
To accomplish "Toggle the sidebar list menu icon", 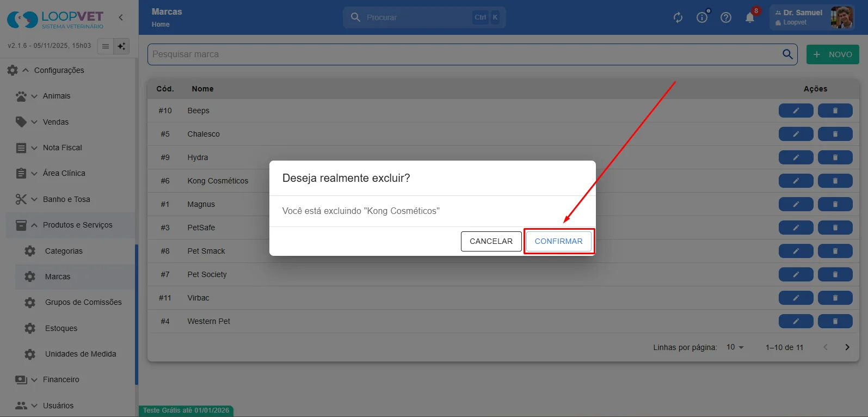I will 106,46.
